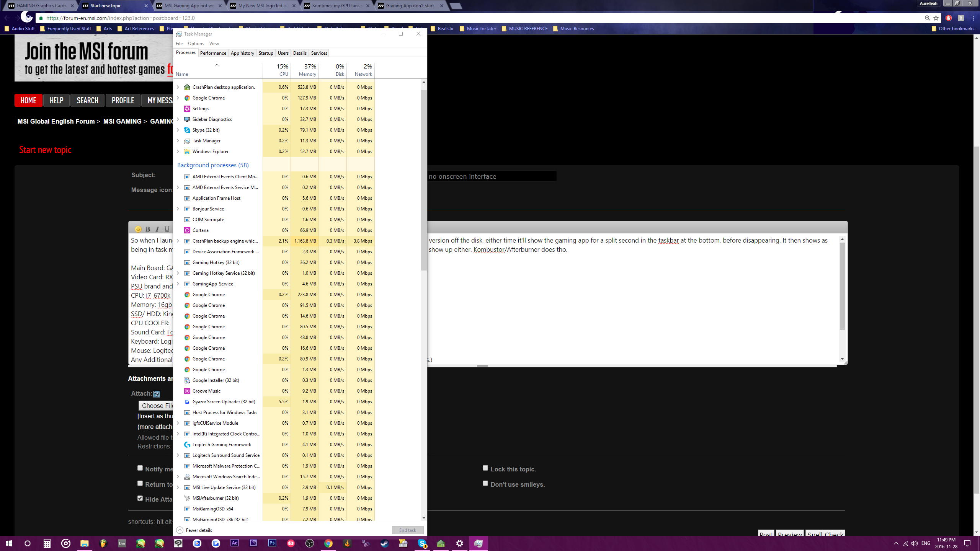Expand the CrashPlan backup engine process
Viewport: 980px width, 551px height.
178,241
